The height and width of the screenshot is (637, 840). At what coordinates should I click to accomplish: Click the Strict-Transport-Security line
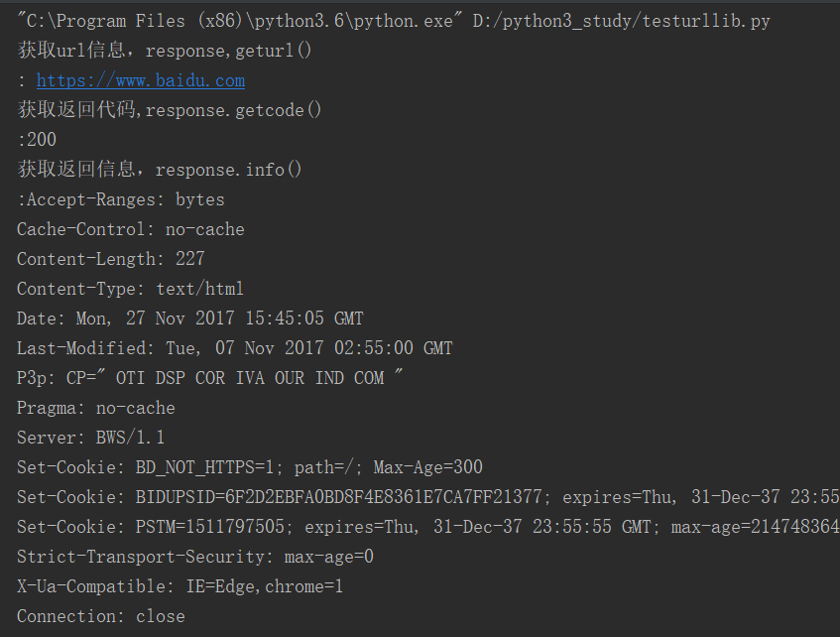click(x=195, y=557)
